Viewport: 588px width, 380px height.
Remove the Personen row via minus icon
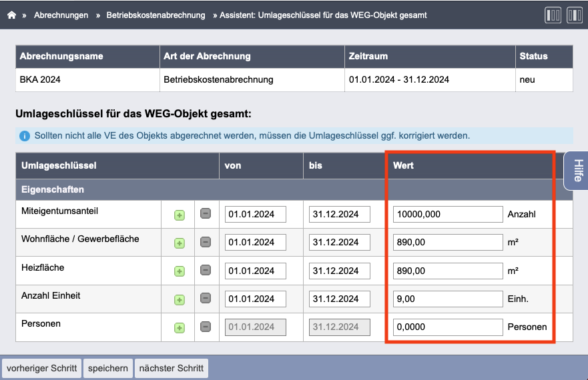[x=206, y=327]
